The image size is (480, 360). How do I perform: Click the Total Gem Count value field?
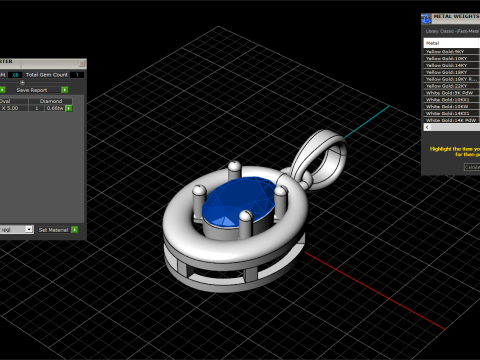tap(77, 75)
